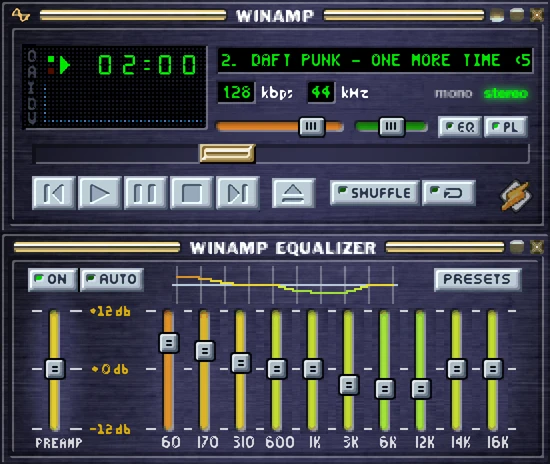
Task: Toggle the Shuffle button
Action: [x=375, y=193]
